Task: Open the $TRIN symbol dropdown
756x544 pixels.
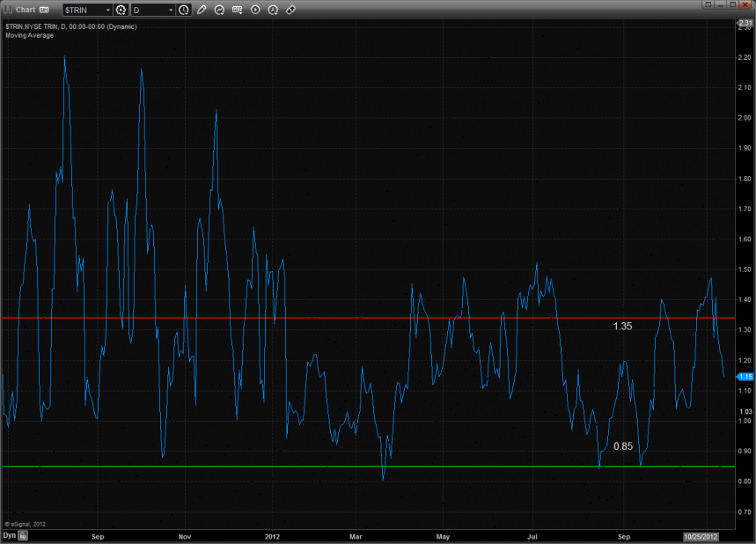Action: 107,10
